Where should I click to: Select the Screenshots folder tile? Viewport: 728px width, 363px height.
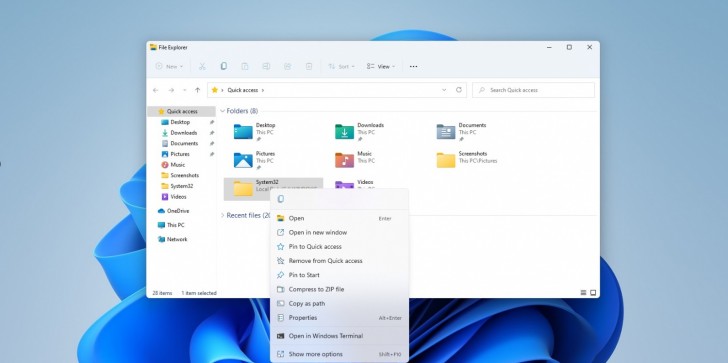[476, 160]
